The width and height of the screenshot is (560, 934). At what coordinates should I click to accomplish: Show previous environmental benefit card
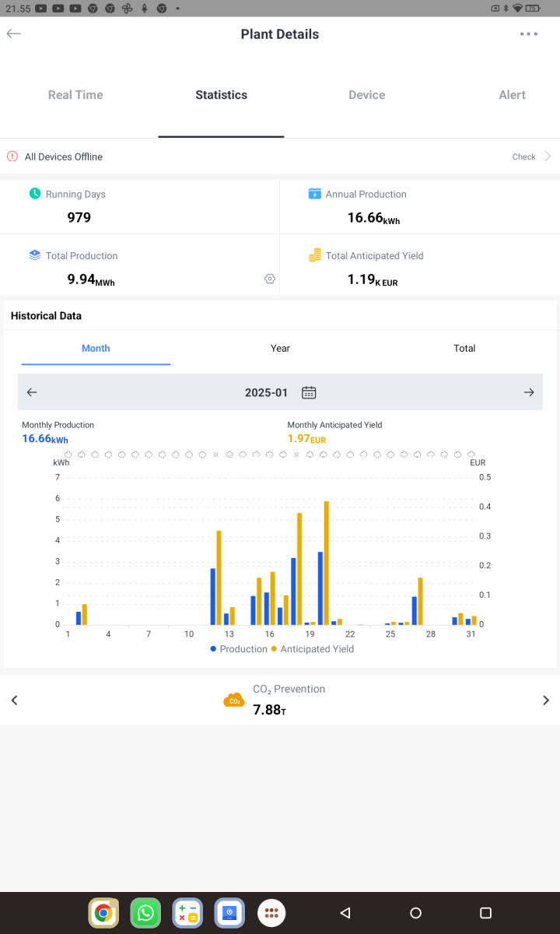14,700
